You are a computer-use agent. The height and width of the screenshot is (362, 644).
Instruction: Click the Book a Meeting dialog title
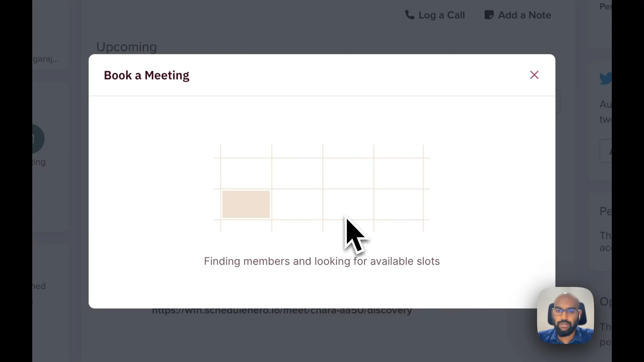click(147, 75)
